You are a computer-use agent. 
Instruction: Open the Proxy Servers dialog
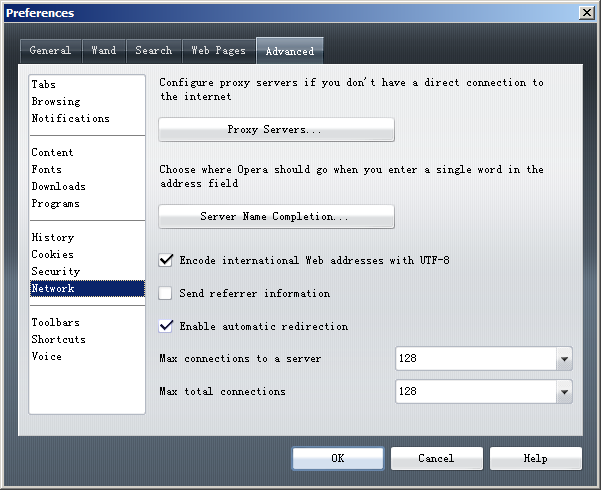pos(276,130)
